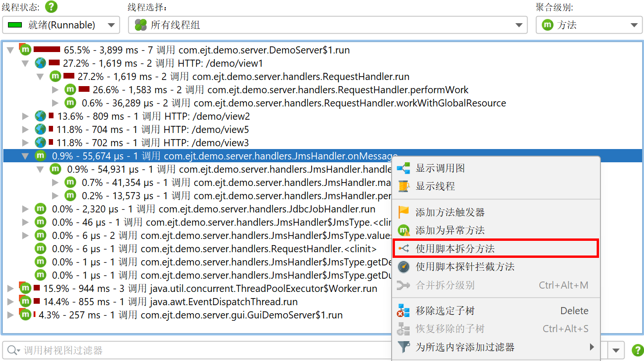Collapse the HTTP: /demo/view1 node
This screenshot has height=361, width=644.
(26, 63)
